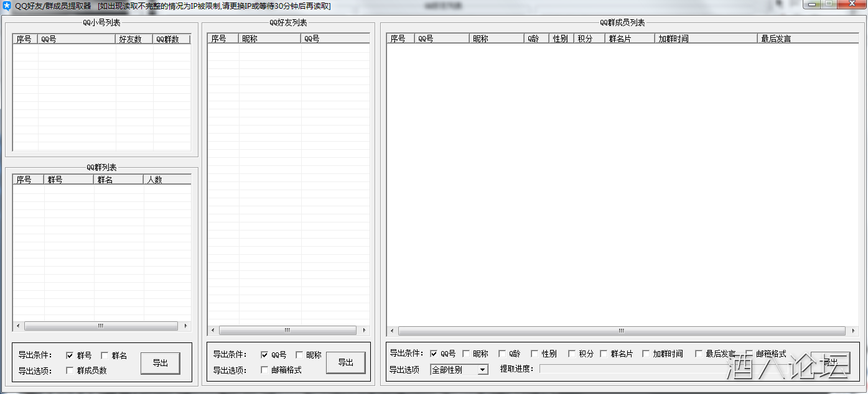This screenshot has width=868, height=394.
Task: Click 昵称 column header in QQ好友列表
Action: pyautogui.click(x=270, y=39)
